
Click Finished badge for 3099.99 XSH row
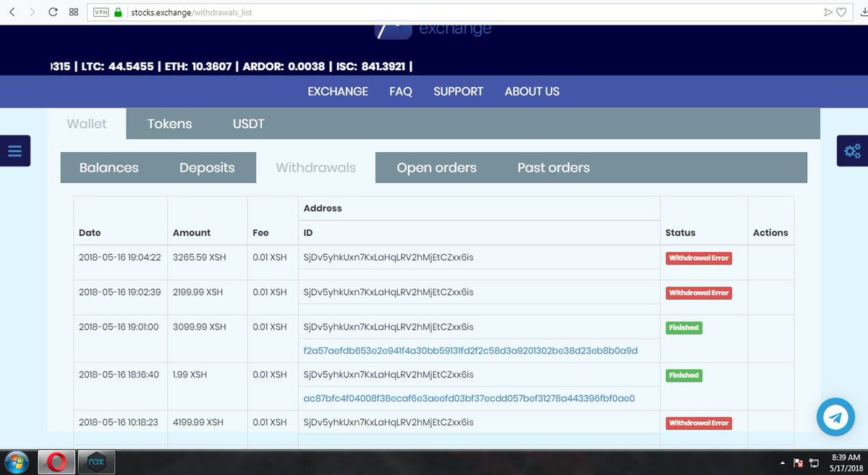[x=684, y=327]
